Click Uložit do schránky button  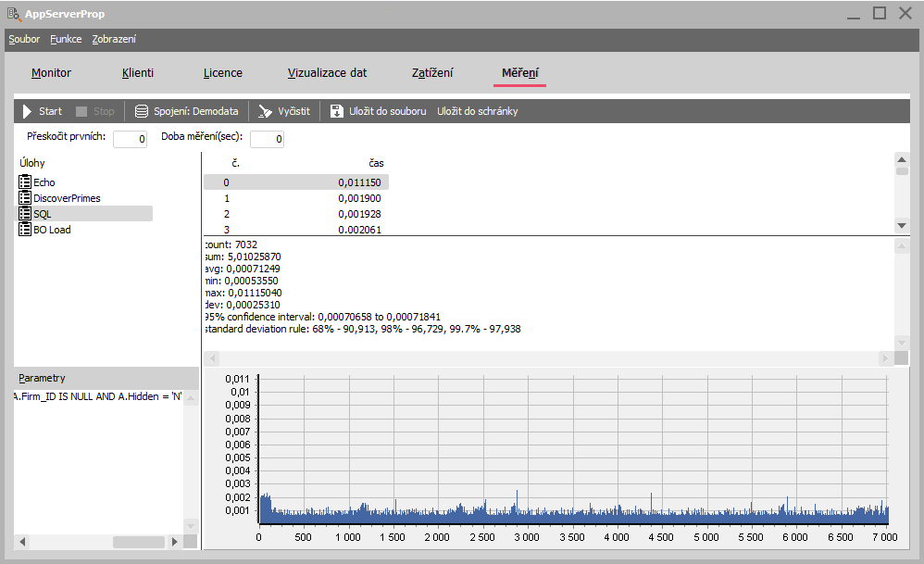[x=477, y=111]
